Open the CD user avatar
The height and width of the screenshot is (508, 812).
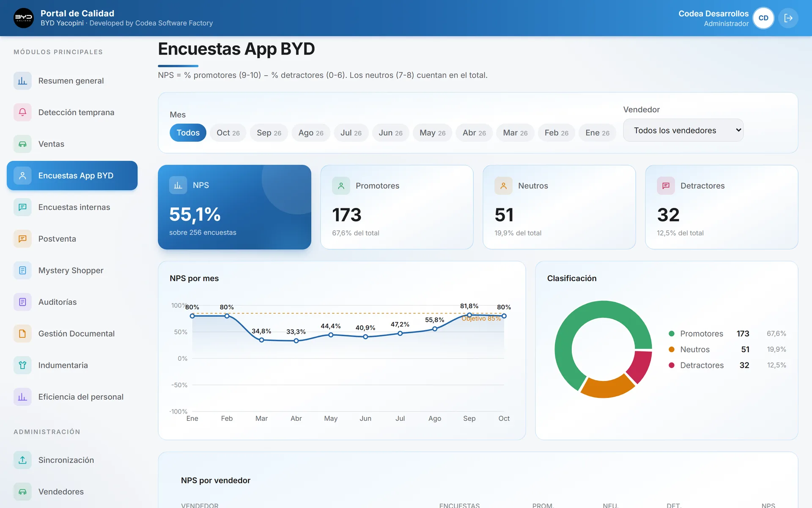pos(763,18)
